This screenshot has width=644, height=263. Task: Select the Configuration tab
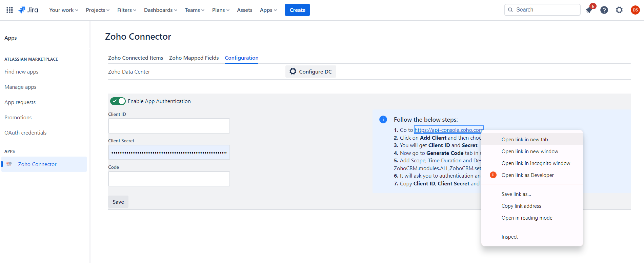pyautogui.click(x=242, y=58)
